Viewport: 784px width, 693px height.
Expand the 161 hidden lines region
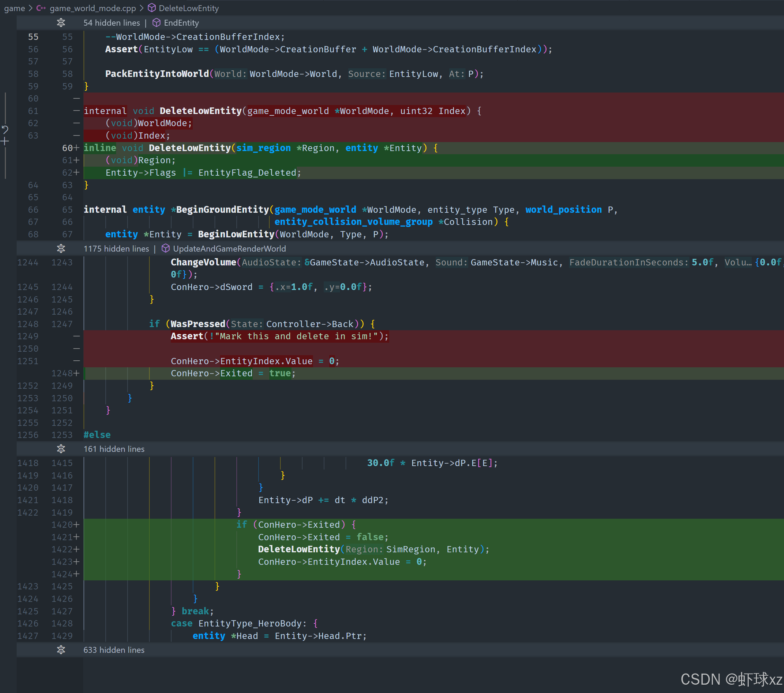61,449
